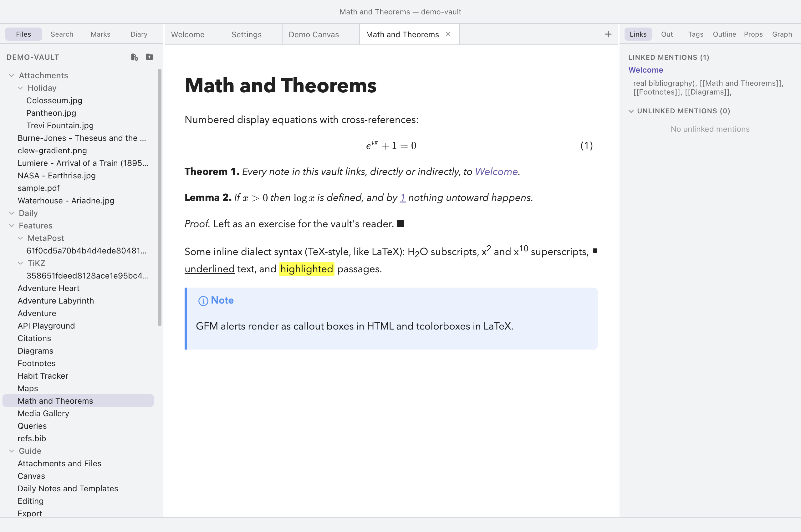801x532 pixels.
Task: Open clew-gradient.png file
Action: (x=52, y=151)
